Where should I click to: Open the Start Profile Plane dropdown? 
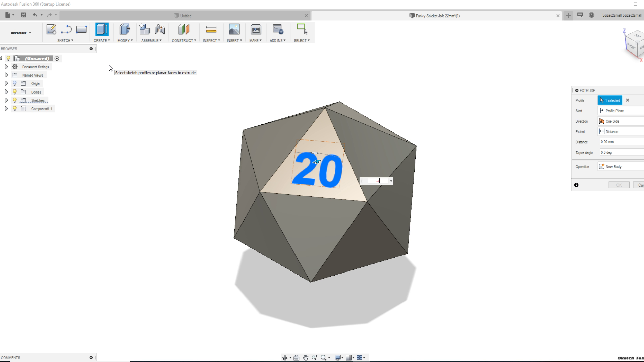621,111
